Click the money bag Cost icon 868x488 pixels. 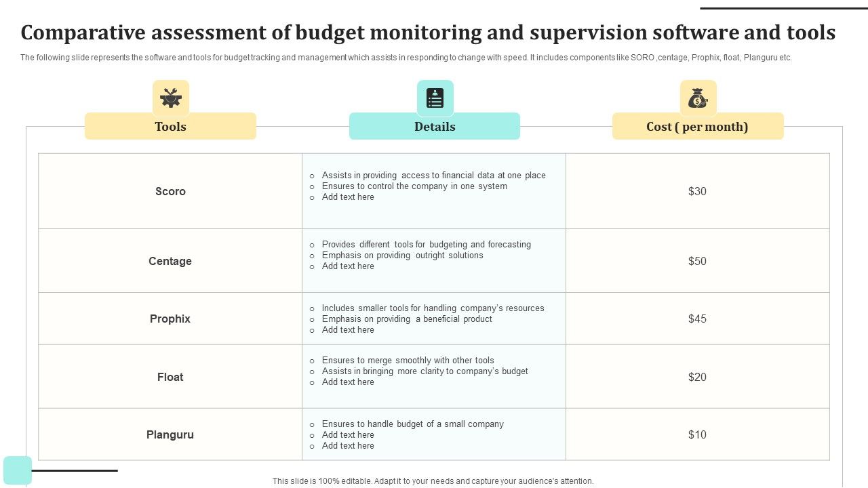[698, 98]
